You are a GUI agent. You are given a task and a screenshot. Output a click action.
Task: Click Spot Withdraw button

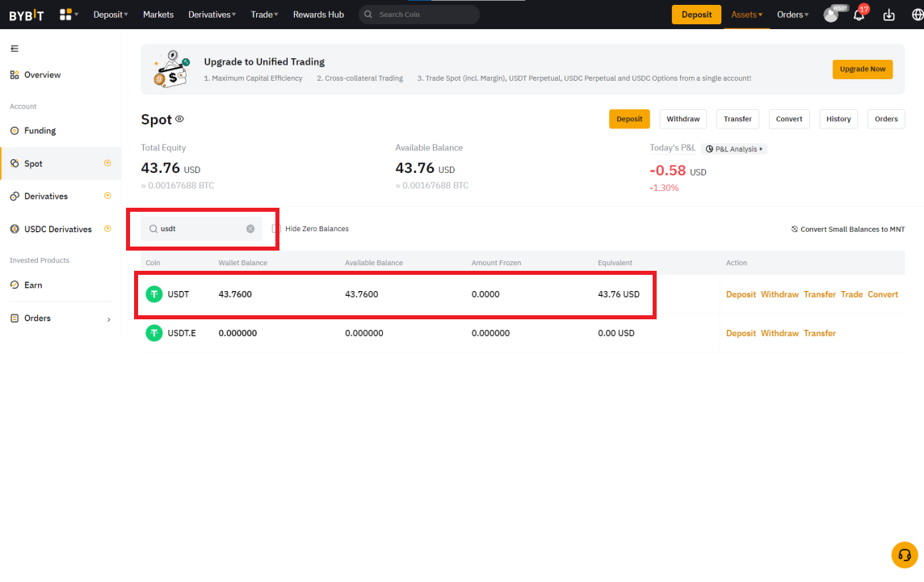pyautogui.click(x=683, y=119)
